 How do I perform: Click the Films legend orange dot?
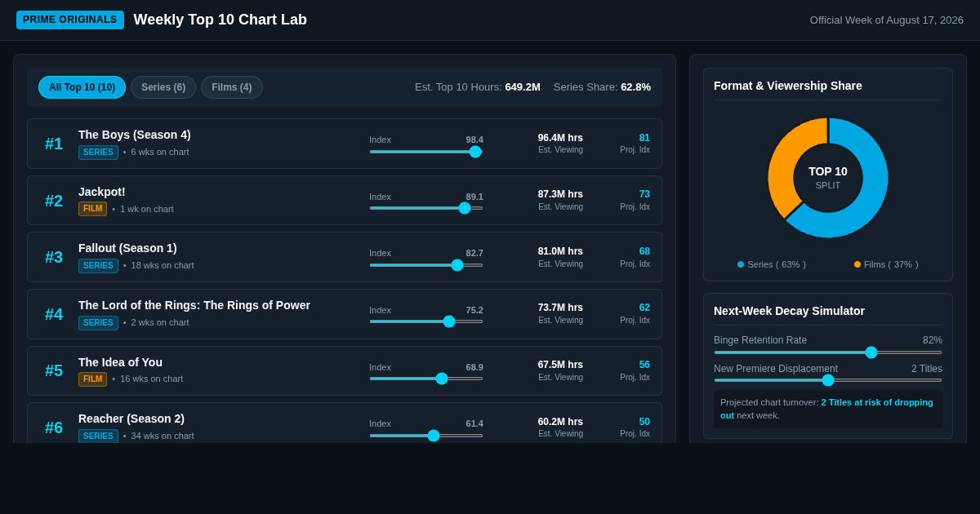coord(857,264)
